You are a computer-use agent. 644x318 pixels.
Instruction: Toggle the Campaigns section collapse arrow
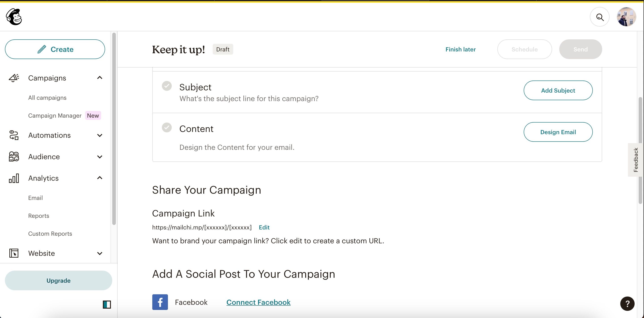point(100,78)
